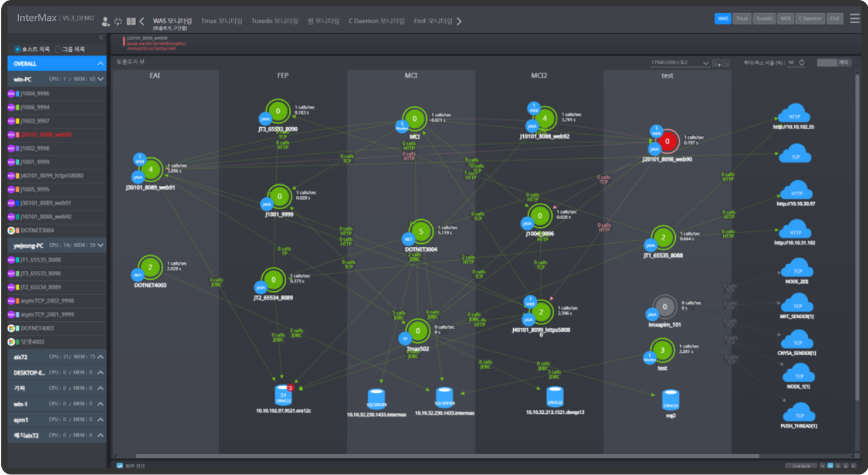Collapse the left sidebar with double-chevron icon
This screenshot has width=868, height=475.
[x=101, y=37]
